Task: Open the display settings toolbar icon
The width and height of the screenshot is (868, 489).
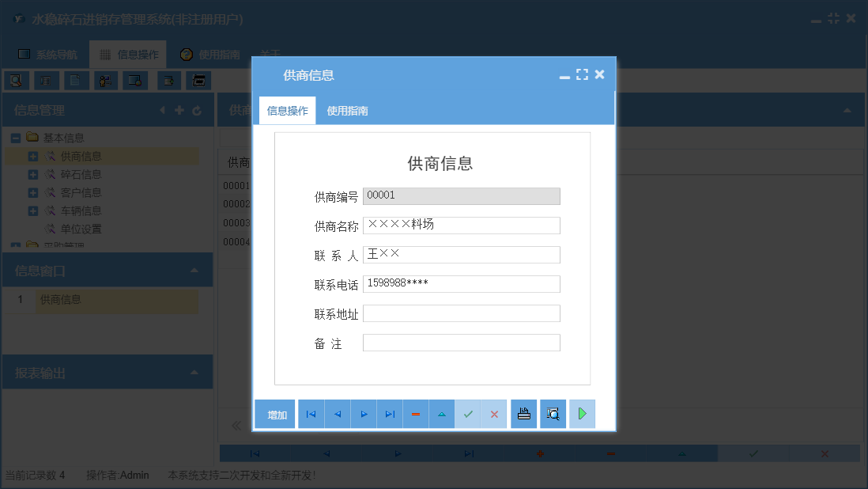Action: (x=134, y=80)
